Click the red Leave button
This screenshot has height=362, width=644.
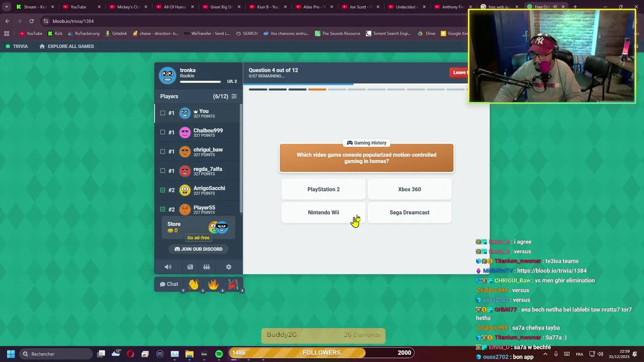459,72
